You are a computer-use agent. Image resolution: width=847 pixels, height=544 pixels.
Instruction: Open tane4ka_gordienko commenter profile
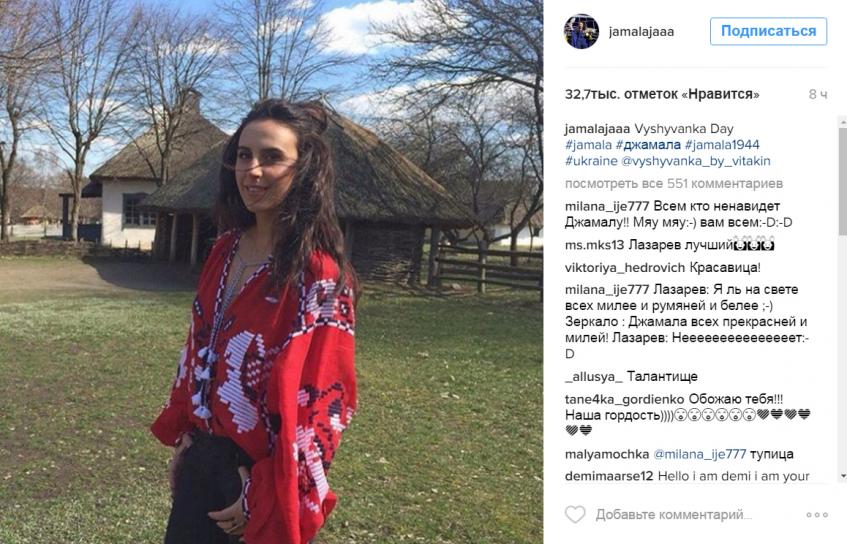[x=624, y=399]
